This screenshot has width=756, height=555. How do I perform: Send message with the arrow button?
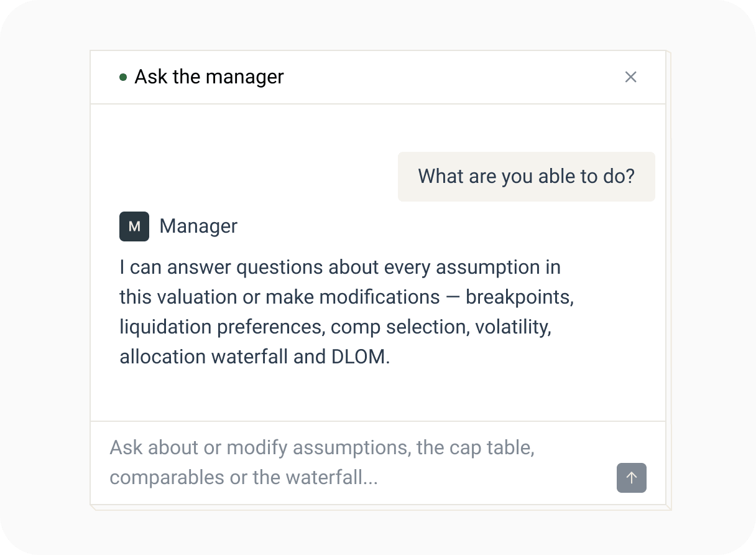(x=632, y=478)
